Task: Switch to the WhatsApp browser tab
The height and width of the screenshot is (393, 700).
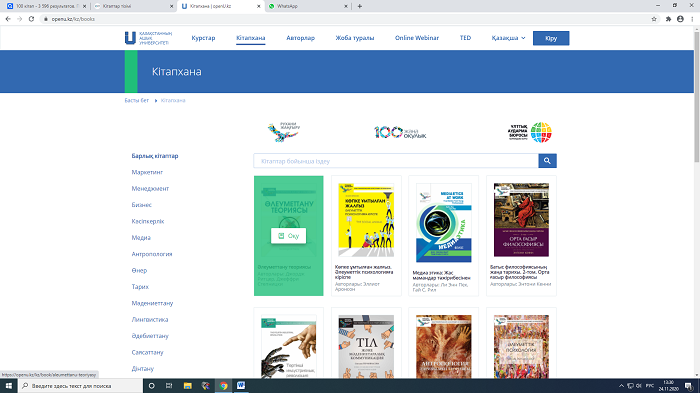Action: click(x=308, y=6)
